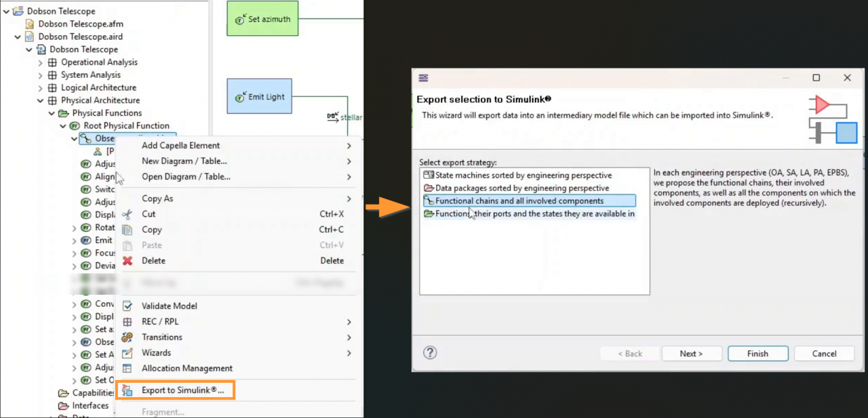Open the Add Capella Element submenu arrow

pos(349,146)
